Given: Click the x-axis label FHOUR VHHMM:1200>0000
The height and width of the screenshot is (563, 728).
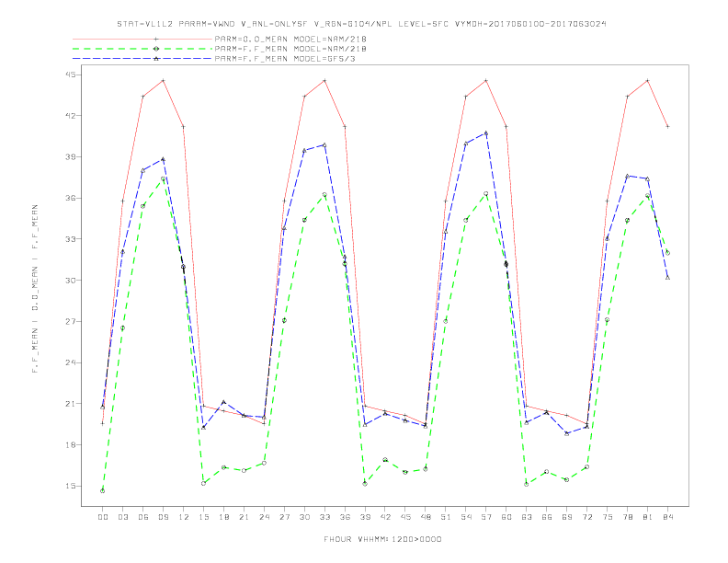Looking at the screenshot, I should (382, 539).
